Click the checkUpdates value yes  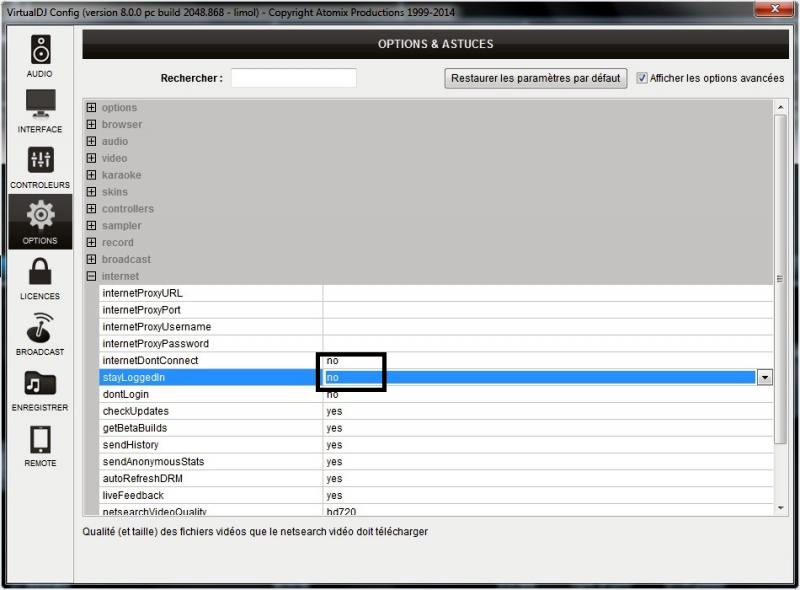click(334, 411)
